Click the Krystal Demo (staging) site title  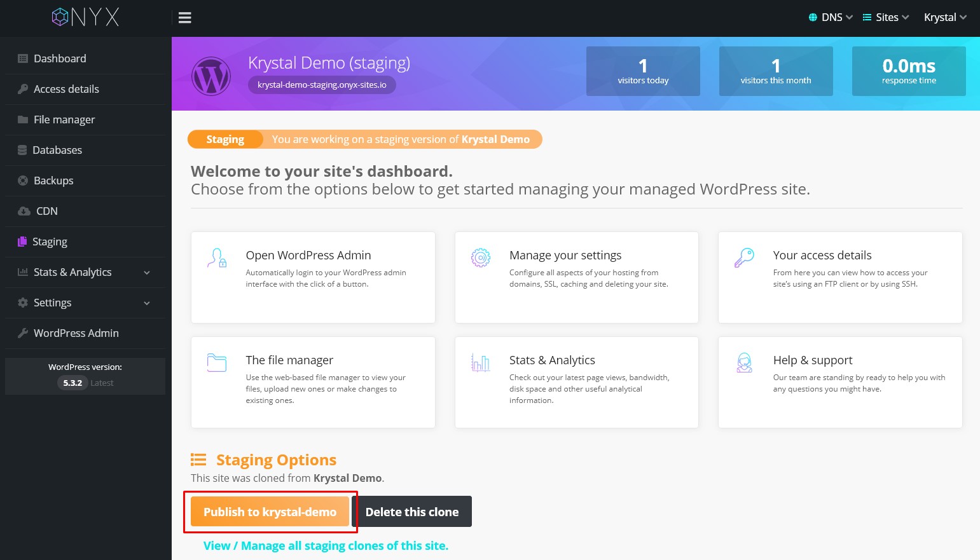point(329,63)
